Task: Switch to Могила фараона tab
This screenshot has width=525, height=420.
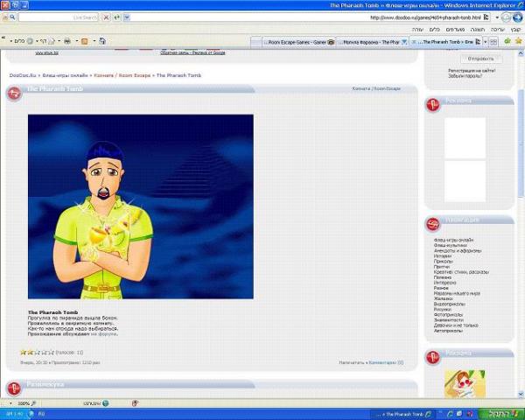Action: pos(373,42)
